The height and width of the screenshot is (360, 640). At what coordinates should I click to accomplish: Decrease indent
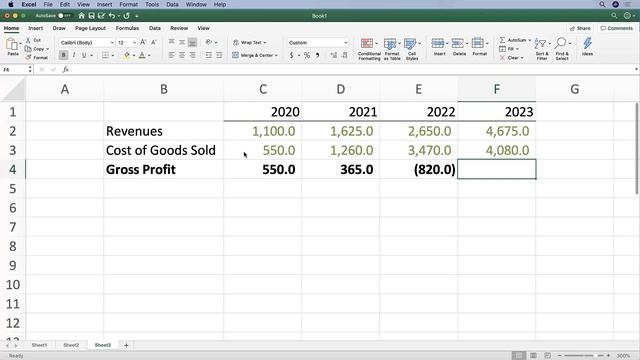pos(209,55)
